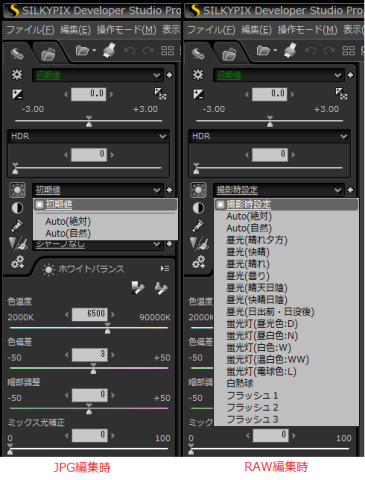Select the folder tab icon in right window

pos(229,54)
